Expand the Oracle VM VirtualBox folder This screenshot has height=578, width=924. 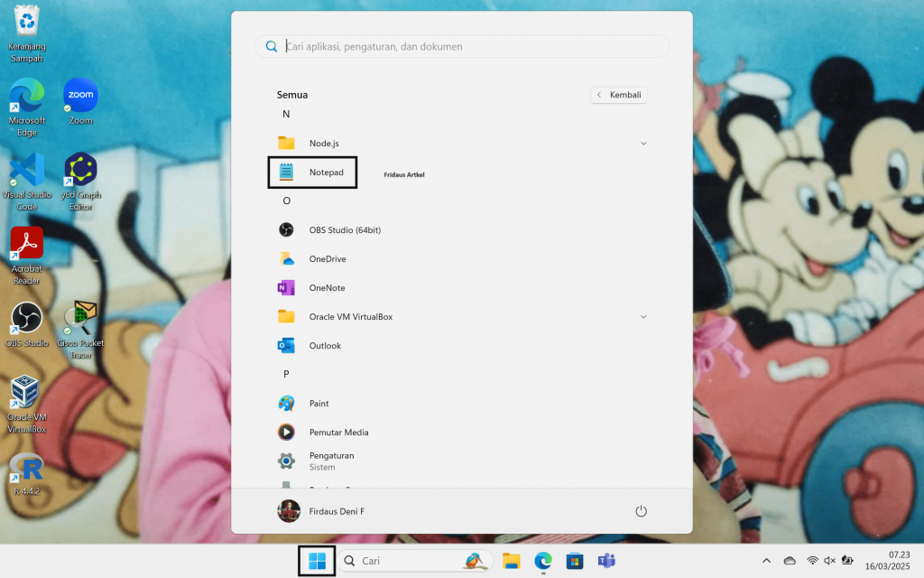pos(643,317)
